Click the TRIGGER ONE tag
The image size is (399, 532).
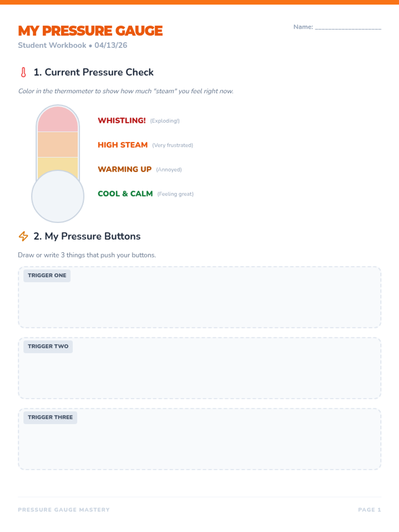point(47,276)
